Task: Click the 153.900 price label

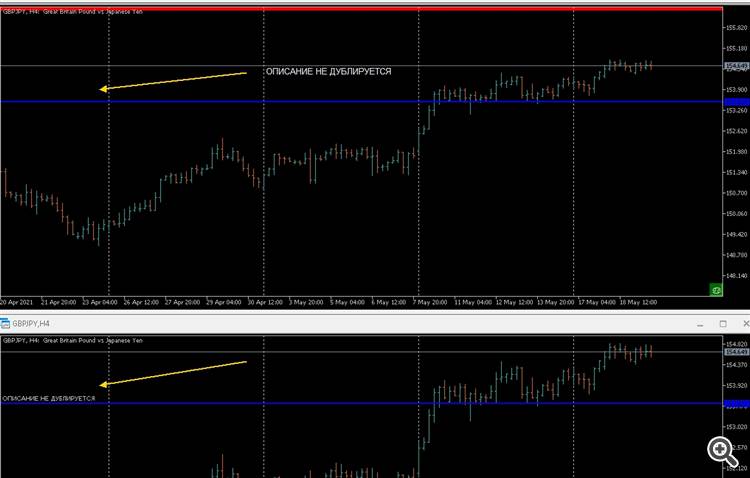Action: (736, 89)
